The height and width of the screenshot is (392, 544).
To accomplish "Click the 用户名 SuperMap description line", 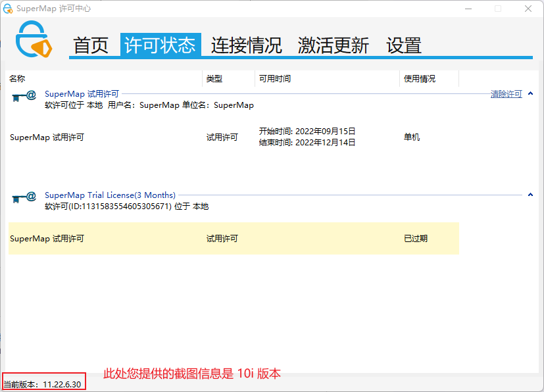I will 149,105.
